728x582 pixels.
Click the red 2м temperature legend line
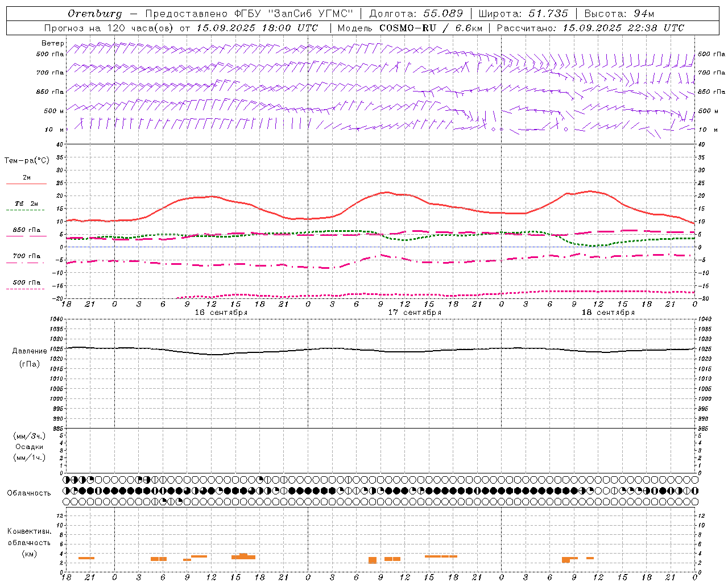[x=26, y=184]
